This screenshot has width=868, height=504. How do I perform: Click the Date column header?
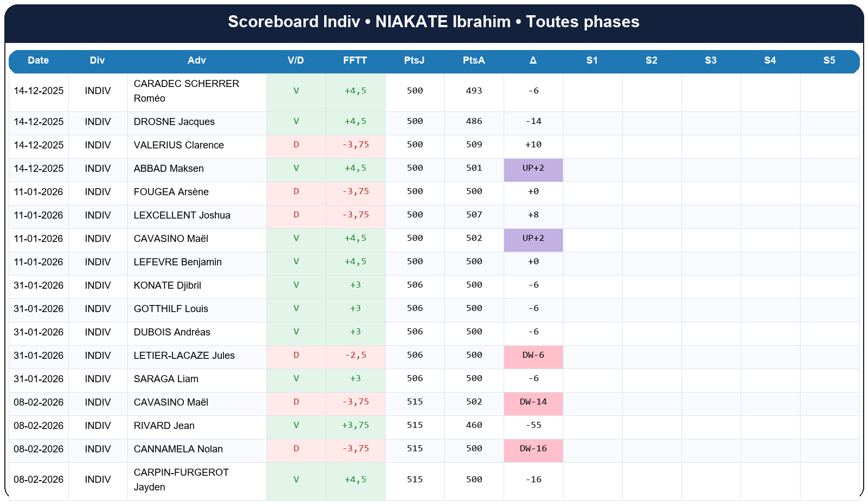coord(39,60)
